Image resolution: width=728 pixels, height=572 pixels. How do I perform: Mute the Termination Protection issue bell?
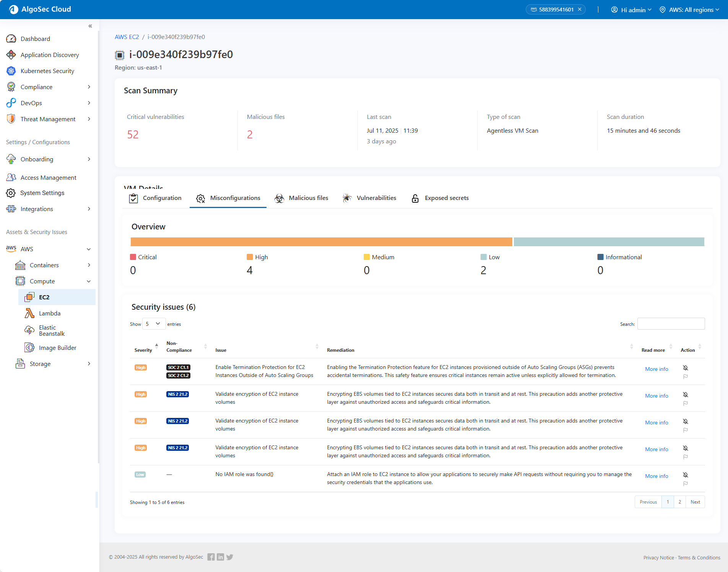pos(686,368)
